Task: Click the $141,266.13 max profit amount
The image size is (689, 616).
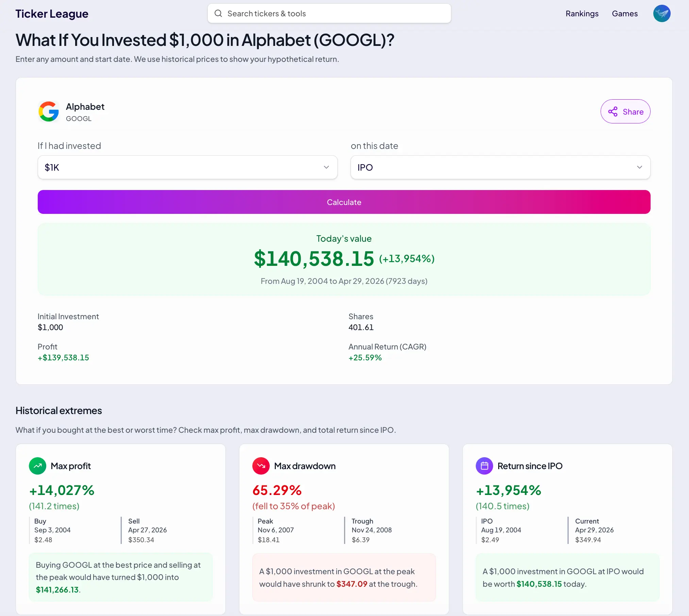Action: pyautogui.click(x=57, y=590)
